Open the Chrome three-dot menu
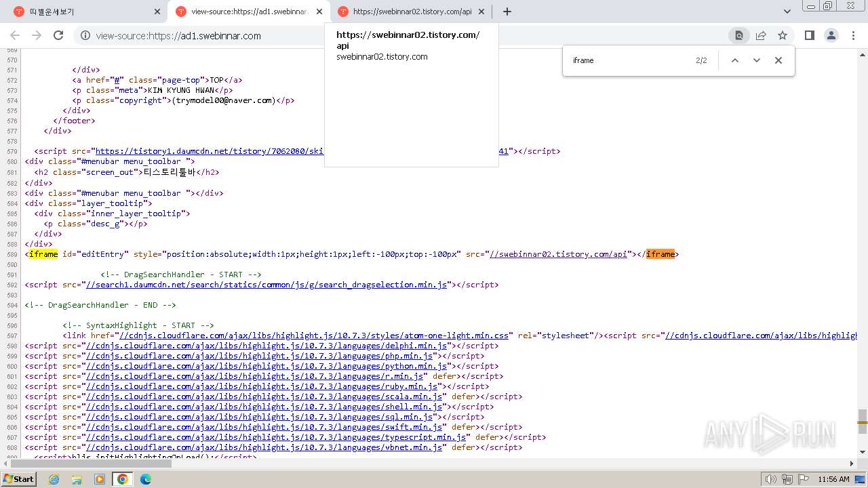Viewport: 868px width, 488px height. (x=853, y=36)
